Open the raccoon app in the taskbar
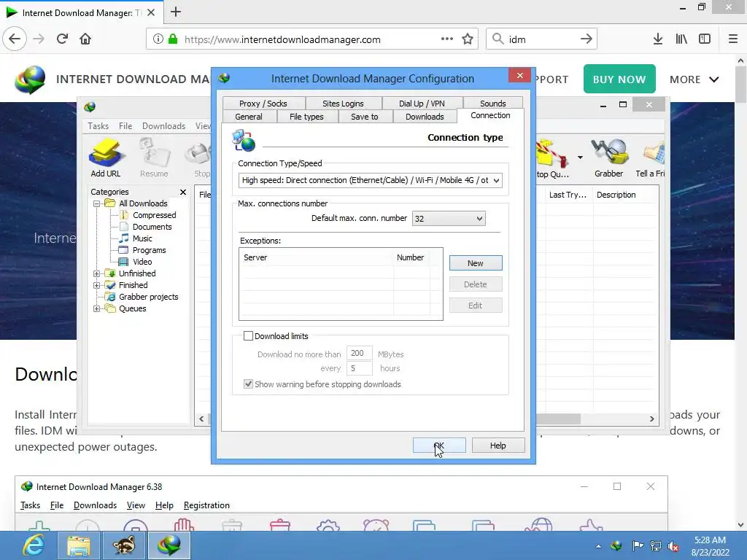The height and width of the screenshot is (560, 747). (x=124, y=545)
